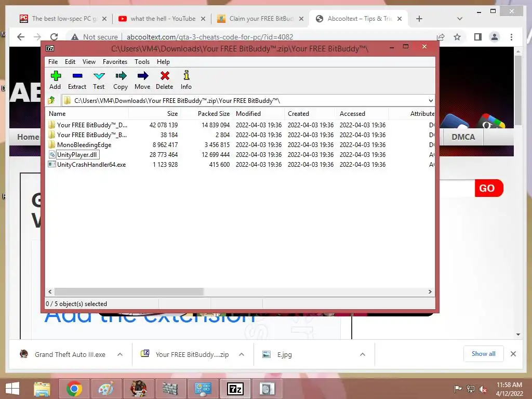
Task: Open Chrome from the taskbar
Action: point(74,389)
